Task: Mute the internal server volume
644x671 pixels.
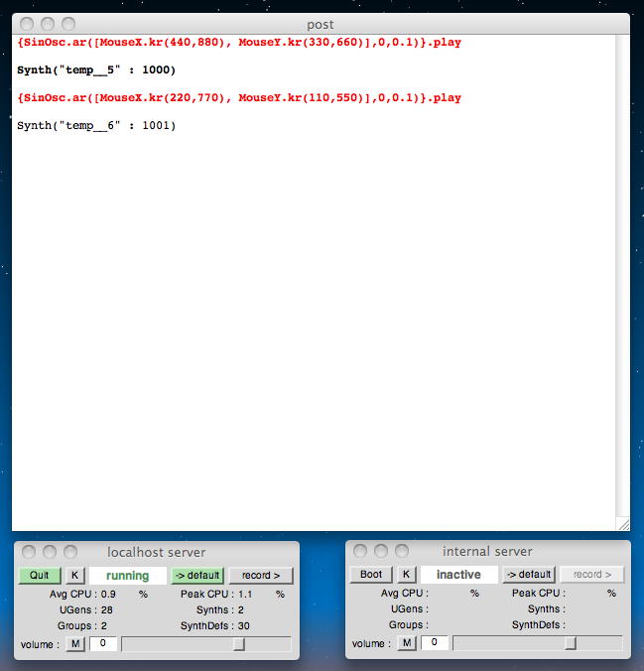Action: point(407,643)
